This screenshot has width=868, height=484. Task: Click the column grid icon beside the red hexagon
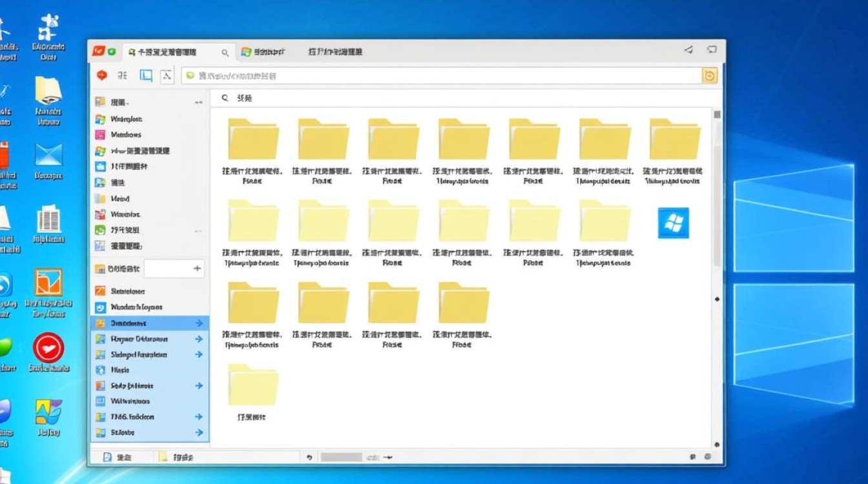(123, 76)
